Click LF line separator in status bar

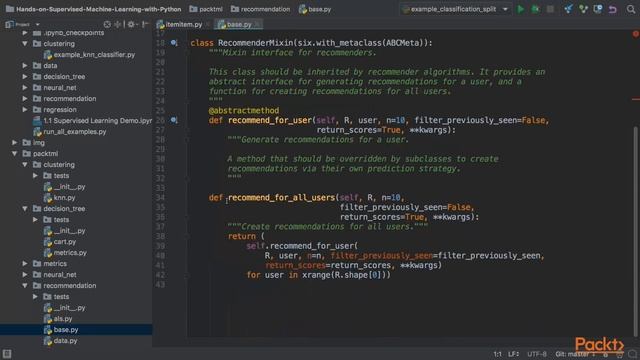(513, 354)
